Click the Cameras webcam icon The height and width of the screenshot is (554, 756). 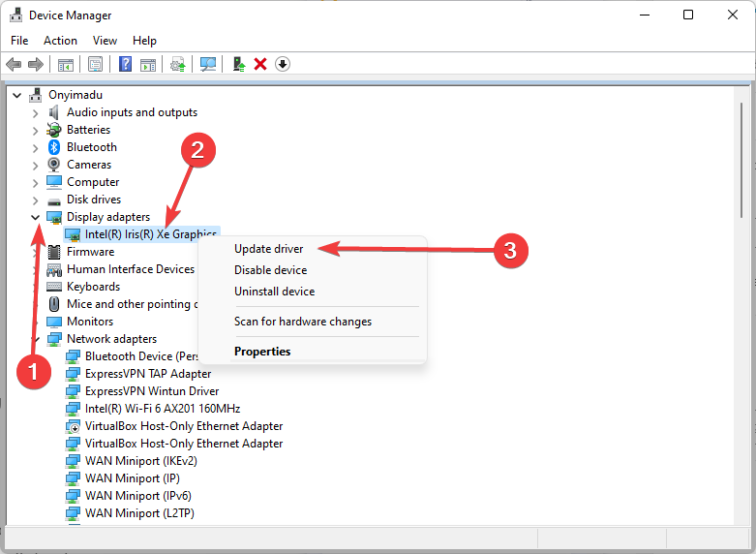(x=54, y=165)
